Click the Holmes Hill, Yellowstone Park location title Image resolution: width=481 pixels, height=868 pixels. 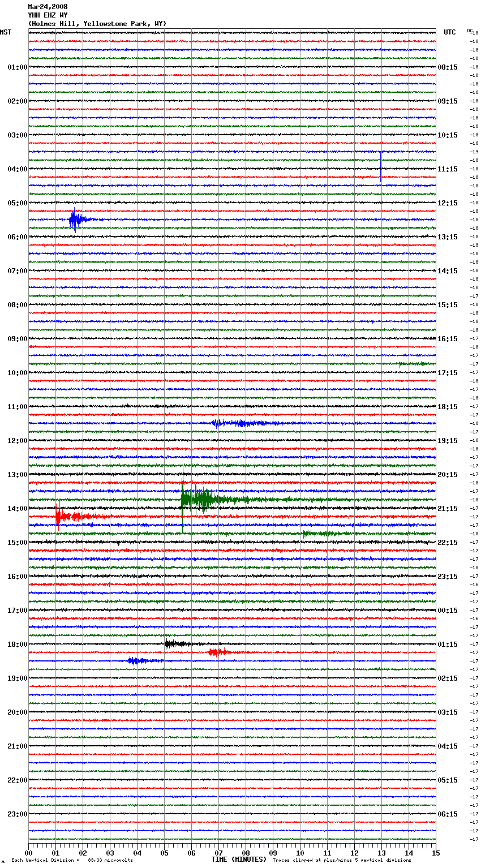pos(97,24)
